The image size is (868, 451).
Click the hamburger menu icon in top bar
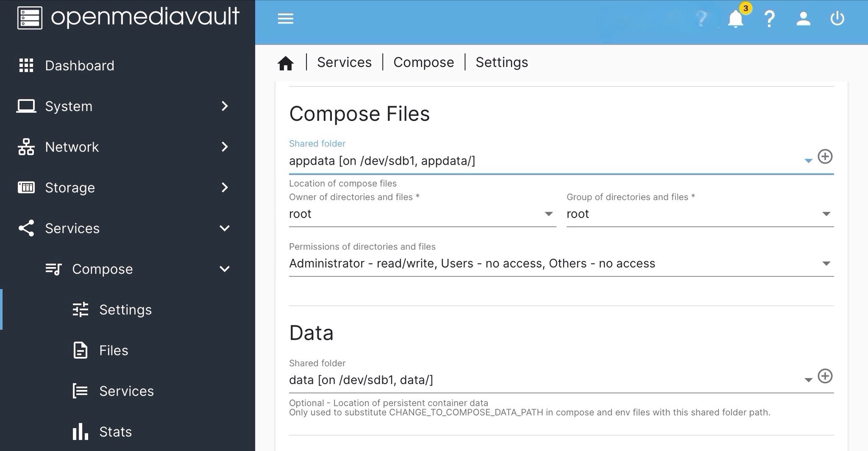285,19
